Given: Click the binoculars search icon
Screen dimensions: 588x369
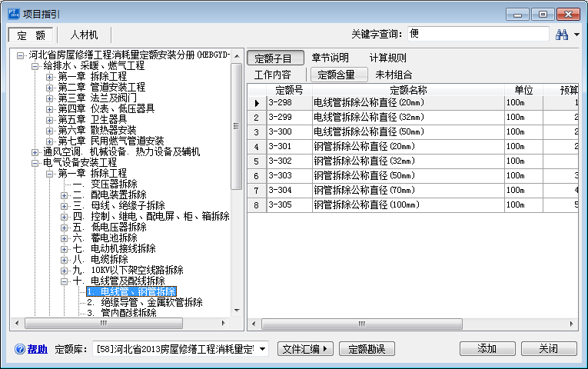Looking at the screenshot, I should click(561, 35).
